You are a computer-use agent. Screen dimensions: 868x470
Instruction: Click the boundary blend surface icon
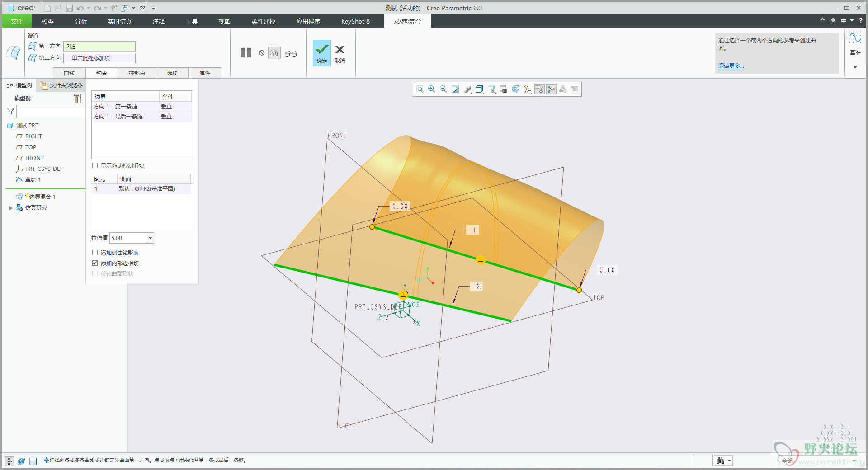[13, 53]
